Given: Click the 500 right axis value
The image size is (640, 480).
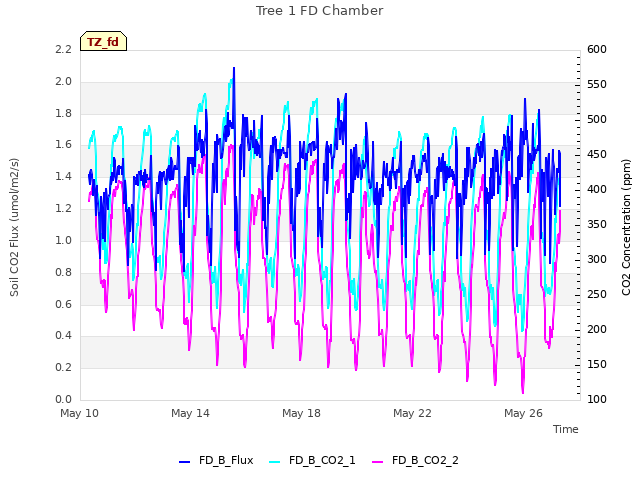Looking at the screenshot, I should click(x=597, y=120).
